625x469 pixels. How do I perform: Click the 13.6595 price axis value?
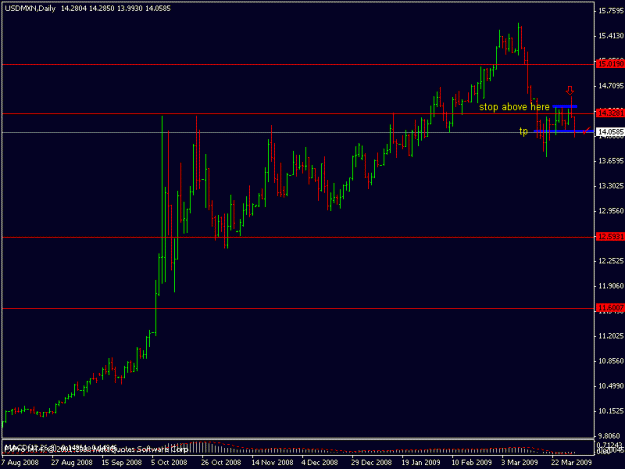tap(611, 161)
